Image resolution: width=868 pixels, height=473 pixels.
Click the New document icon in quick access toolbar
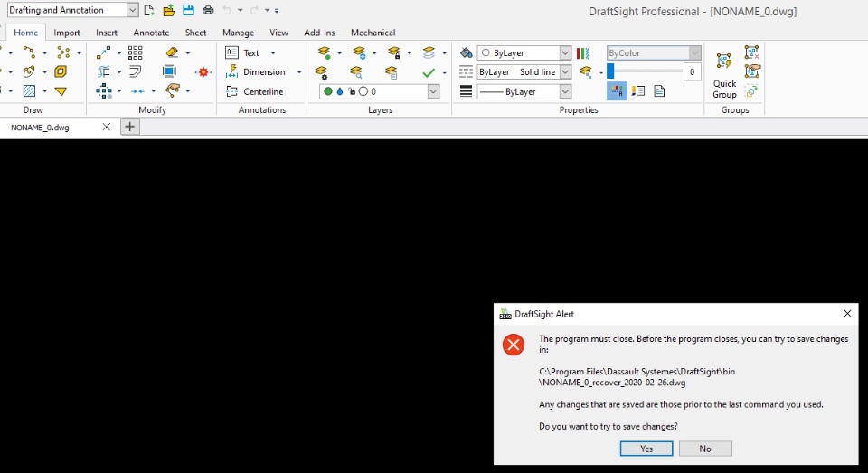(149, 10)
